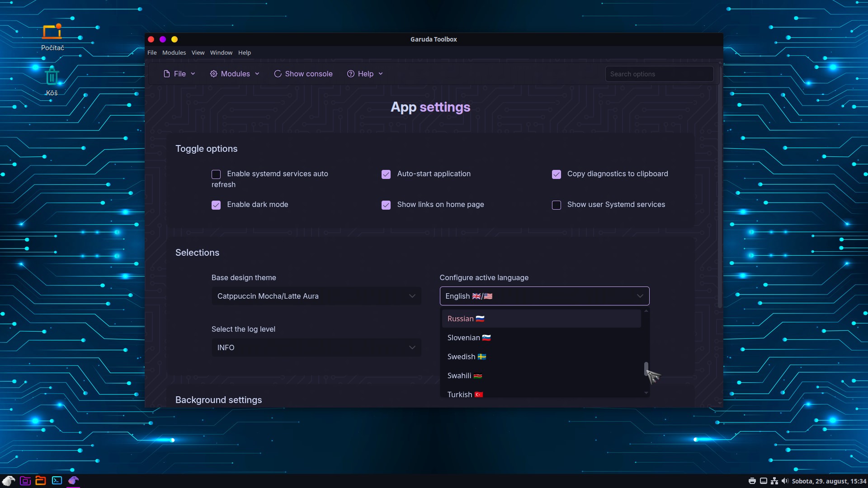Viewport: 868px width, 488px height.
Task: Enable Show user Systemd services
Action: [x=557, y=205]
